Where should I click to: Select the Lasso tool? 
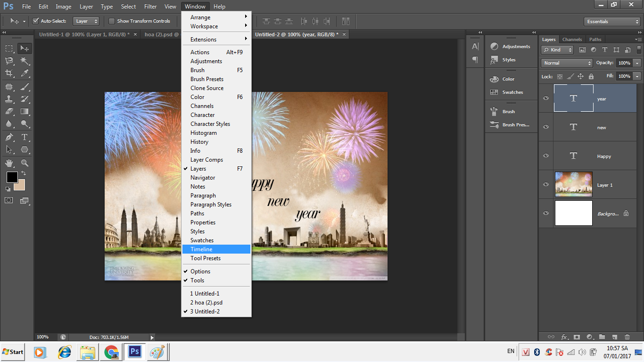pos(9,61)
